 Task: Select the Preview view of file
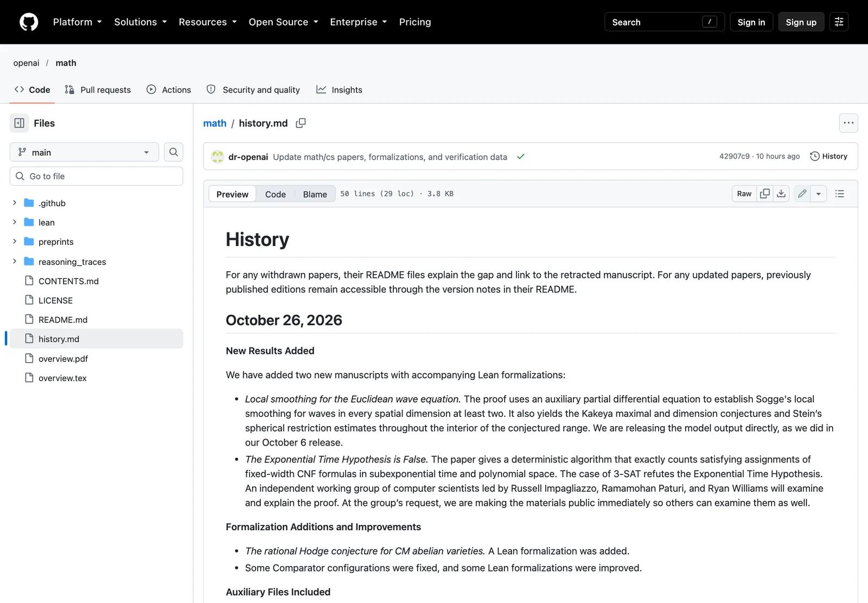click(x=232, y=194)
